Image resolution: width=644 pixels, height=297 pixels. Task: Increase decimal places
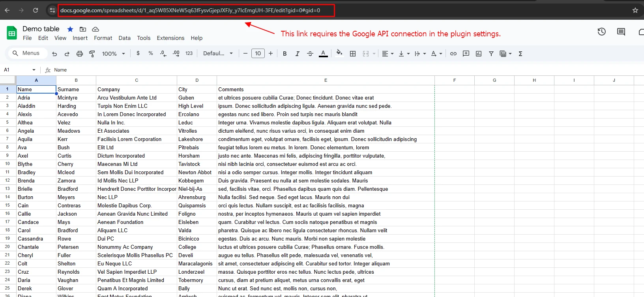tap(176, 53)
